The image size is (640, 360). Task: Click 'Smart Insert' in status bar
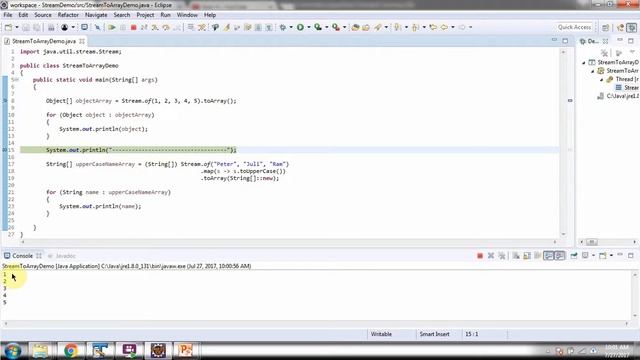point(434,334)
